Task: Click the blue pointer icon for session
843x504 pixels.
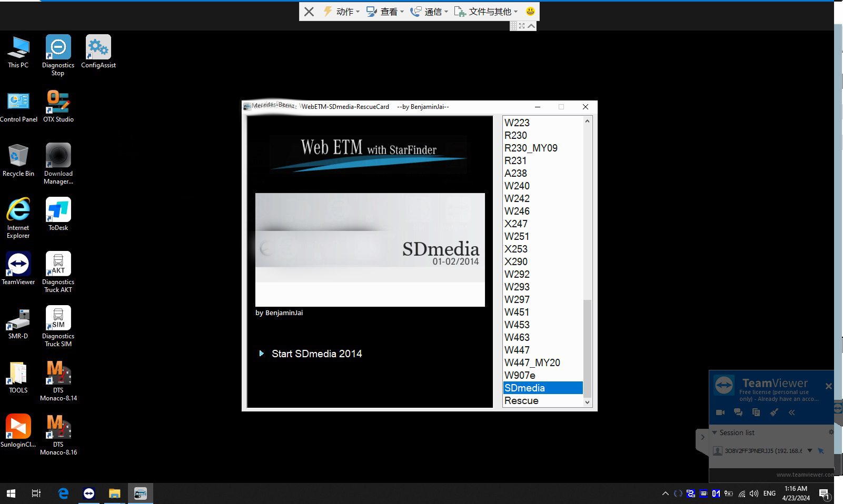Action: click(821, 450)
